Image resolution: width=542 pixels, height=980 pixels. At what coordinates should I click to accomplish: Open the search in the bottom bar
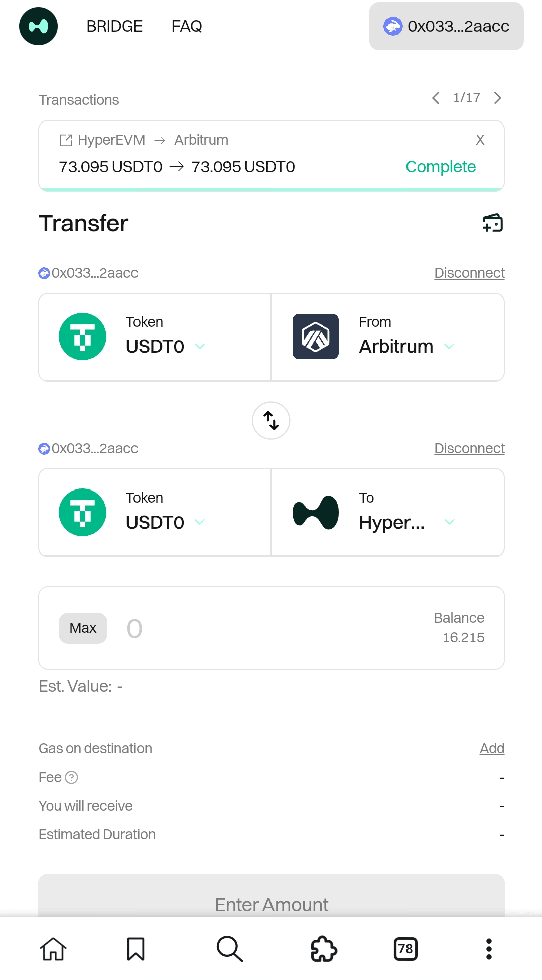point(229,948)
